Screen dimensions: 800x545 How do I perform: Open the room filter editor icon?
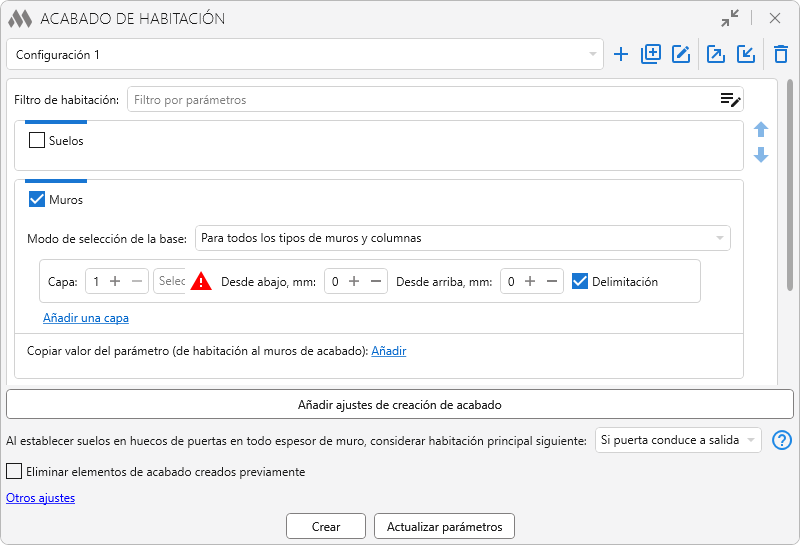pyautogui.click(x=730, y=99)
